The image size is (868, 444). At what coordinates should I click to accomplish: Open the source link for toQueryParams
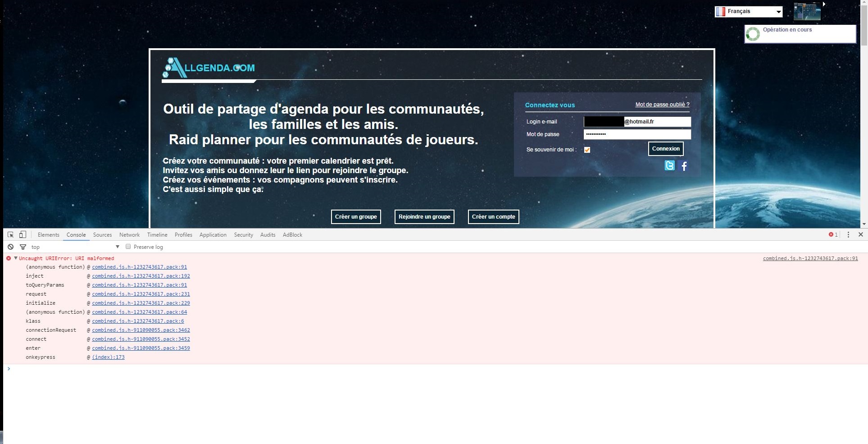[x=139, y=285]
